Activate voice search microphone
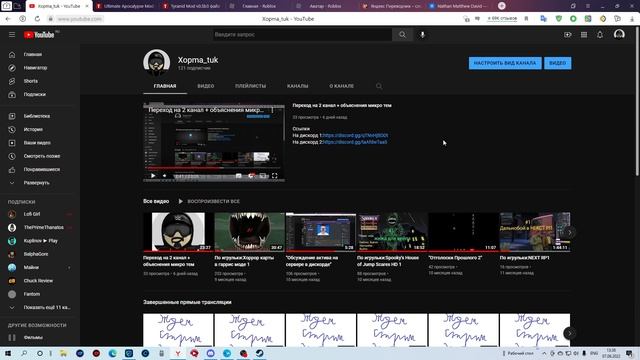The width and height of the screenshot is (640, 360). pos(422,35)
